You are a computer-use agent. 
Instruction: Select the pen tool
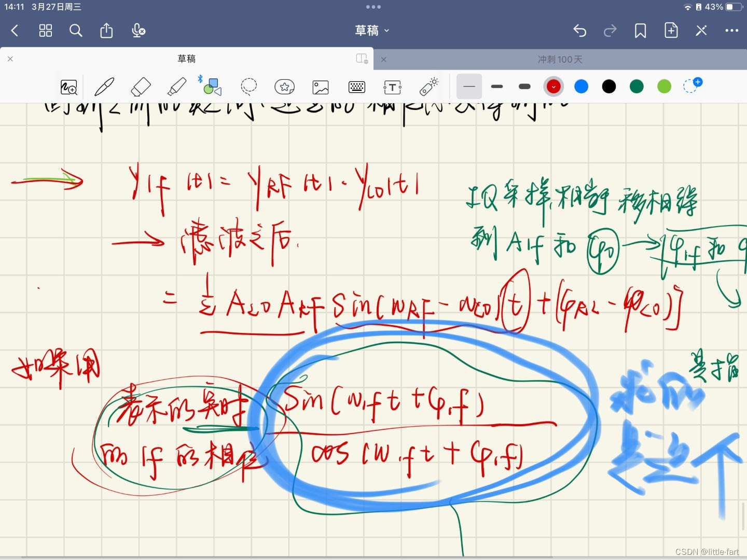tap(104, 87)
